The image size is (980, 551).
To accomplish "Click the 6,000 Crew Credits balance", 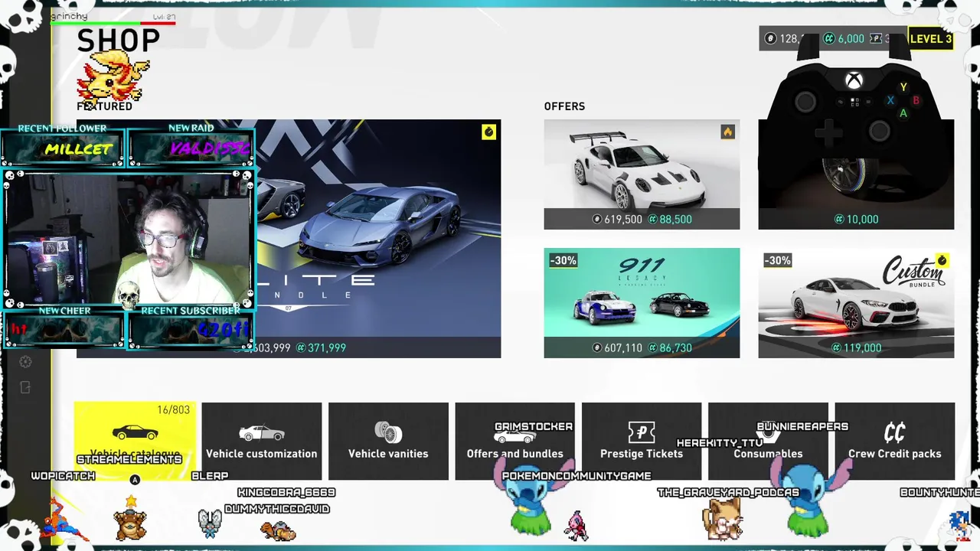I will (x=851, y=39).
